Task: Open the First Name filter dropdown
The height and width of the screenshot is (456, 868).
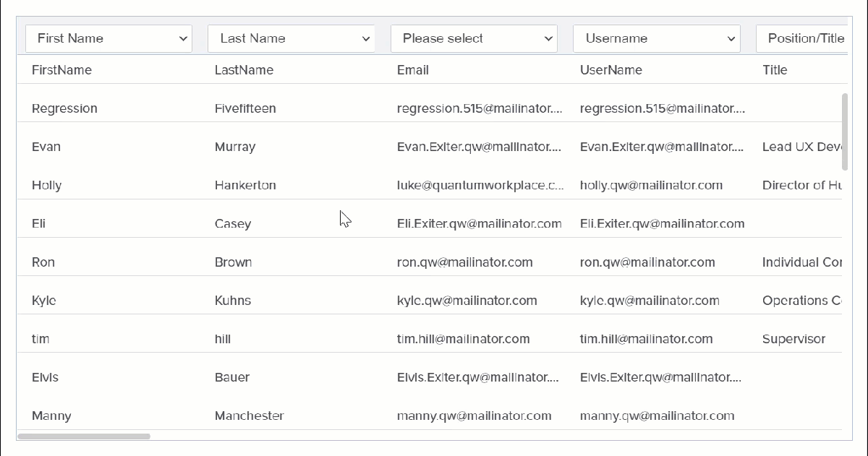Action: point(109,38)
